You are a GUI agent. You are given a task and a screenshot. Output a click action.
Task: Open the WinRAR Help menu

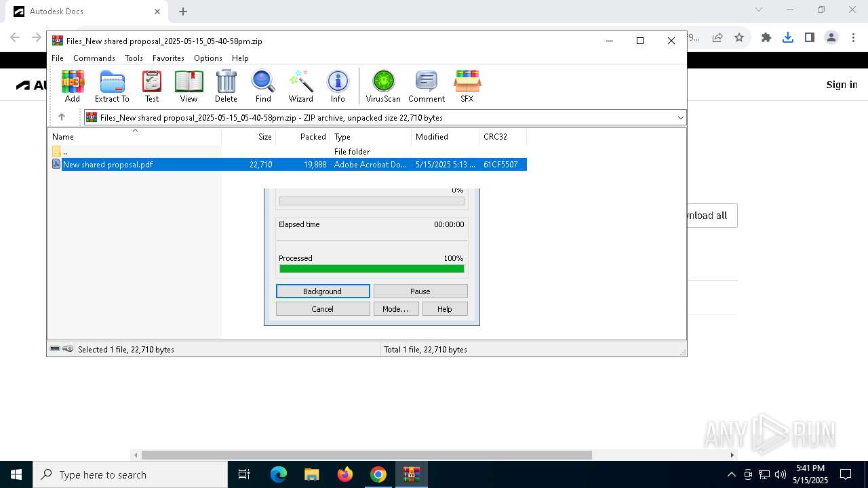240,58
